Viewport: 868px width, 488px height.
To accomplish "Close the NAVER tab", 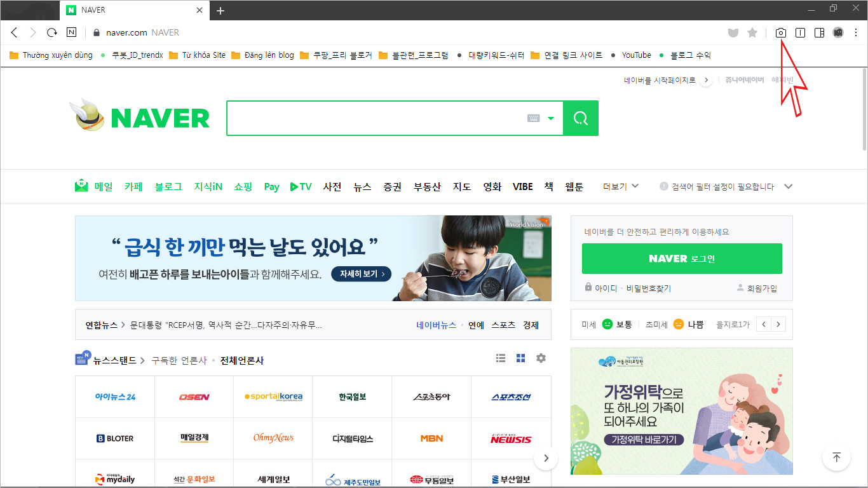I will tap(200, 10).
